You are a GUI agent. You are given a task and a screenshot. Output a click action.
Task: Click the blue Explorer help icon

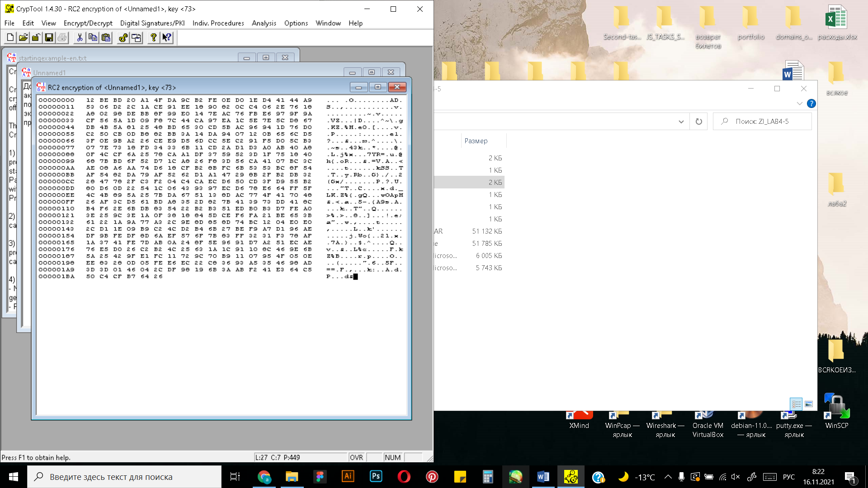click(811, 103)
